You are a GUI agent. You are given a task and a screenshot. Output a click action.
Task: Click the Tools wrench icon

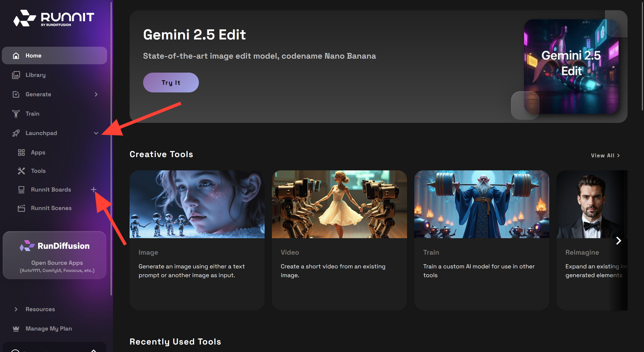pyautogui.click(x=21, y=171)
